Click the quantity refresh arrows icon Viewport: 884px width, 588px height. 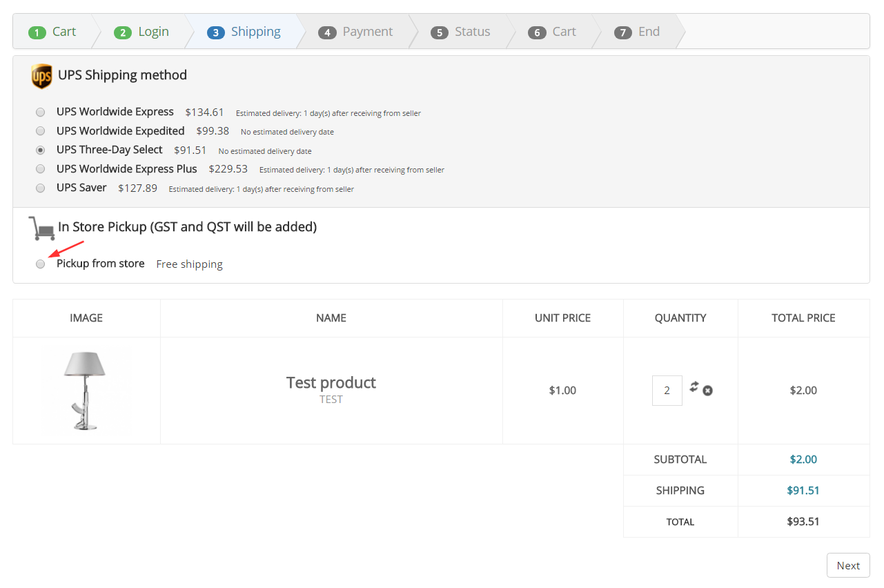(694, 386)
